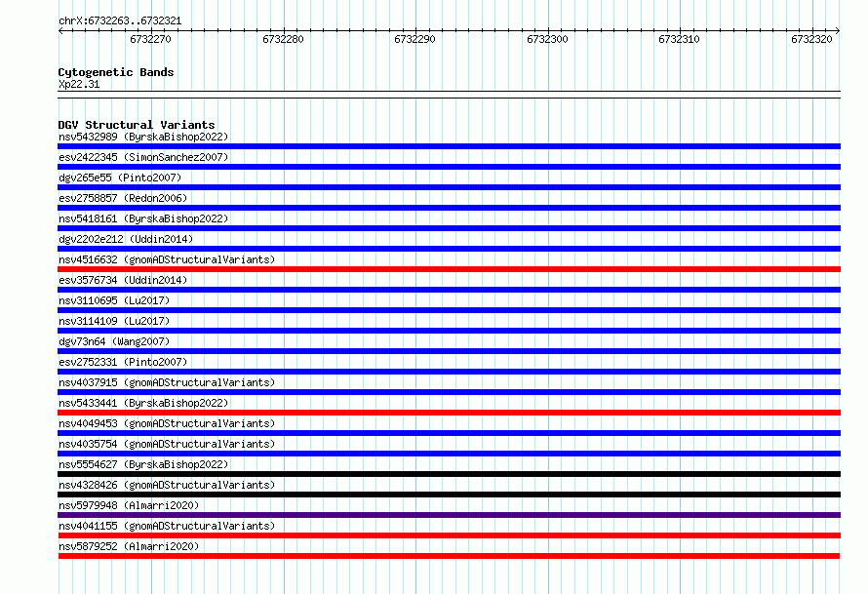
Task: Select the nsv4328426 (gnomADStructuralVariants) label
Action: click(167, 485)
